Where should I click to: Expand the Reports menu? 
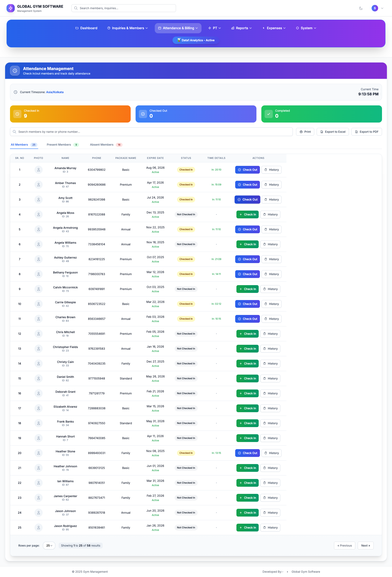[x=241, y=28]
